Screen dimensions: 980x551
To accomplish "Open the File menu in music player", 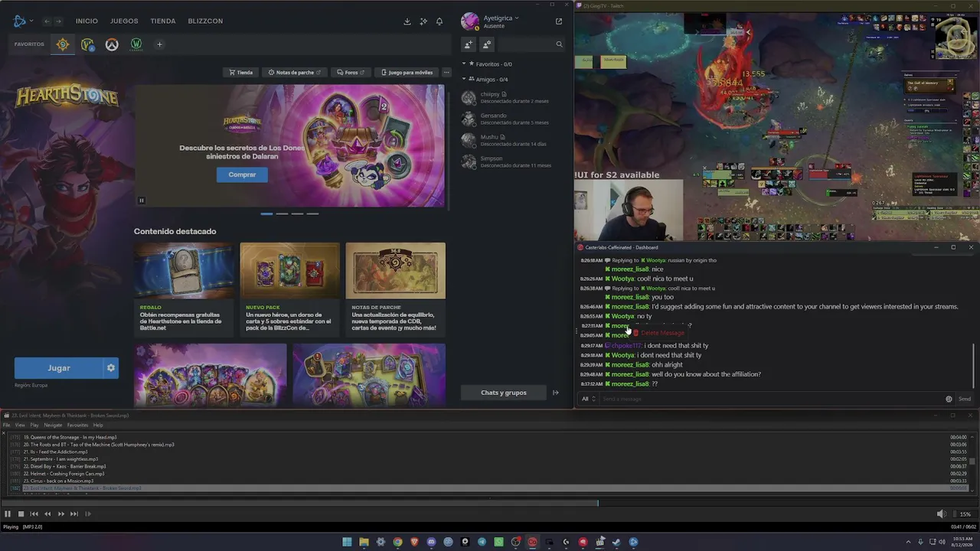I will click(7, 425).
